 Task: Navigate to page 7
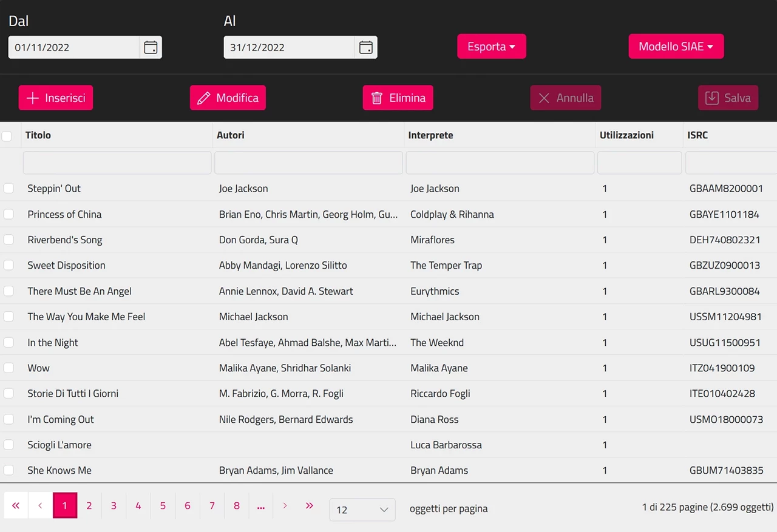pyautogui.click(x=212, y=505)
